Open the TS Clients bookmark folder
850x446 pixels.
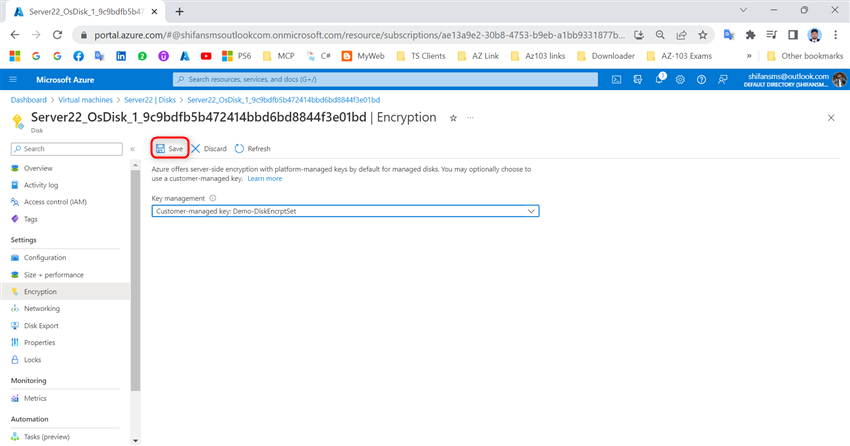point(421,56)
